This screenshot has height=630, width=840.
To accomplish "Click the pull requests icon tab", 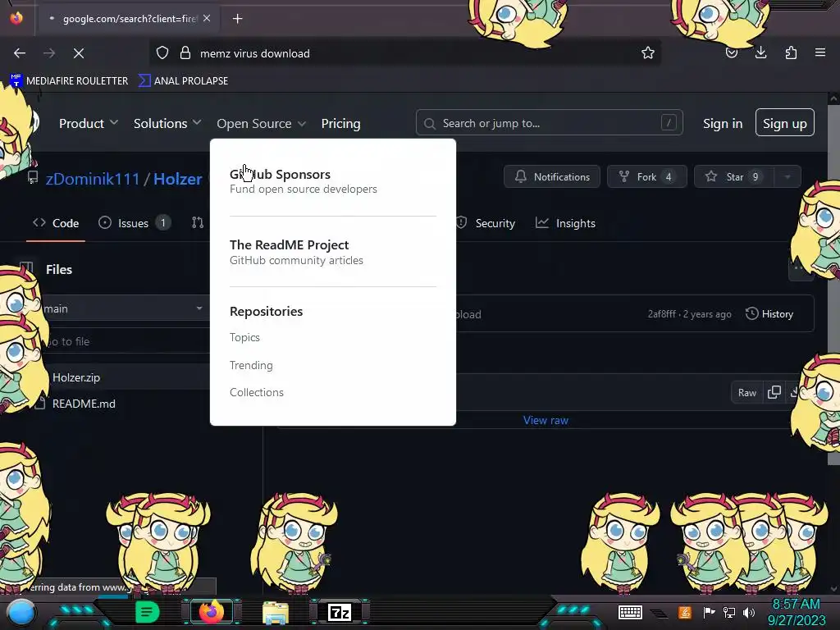I will point(198,223).
